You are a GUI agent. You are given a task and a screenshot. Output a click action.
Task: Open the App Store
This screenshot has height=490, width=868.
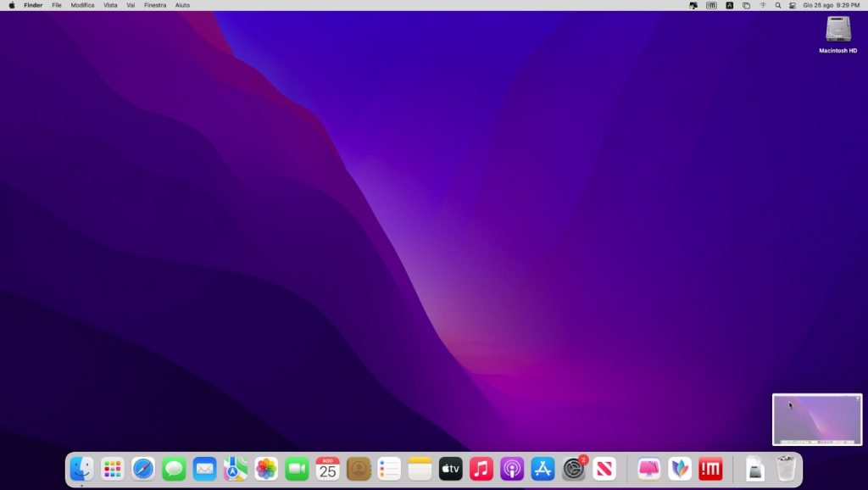click(x=542, y=468)
